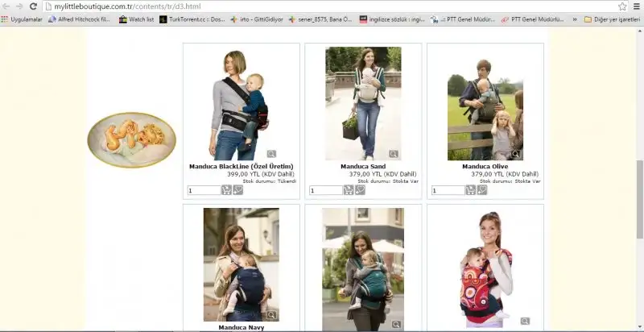
Task: Magnify the red patterned carrier photo
Action: [x=525, y=321]
